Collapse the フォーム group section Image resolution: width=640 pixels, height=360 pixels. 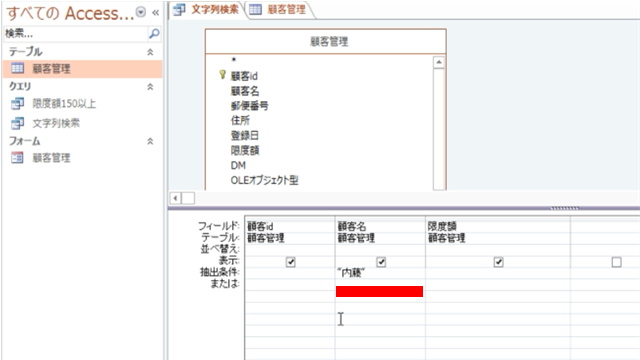(150, 141)
